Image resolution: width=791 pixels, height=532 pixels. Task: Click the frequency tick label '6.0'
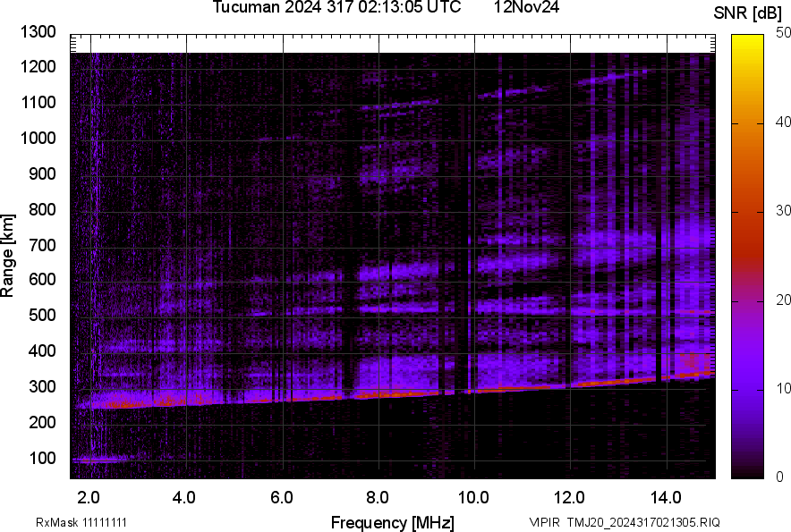(282, 498)
